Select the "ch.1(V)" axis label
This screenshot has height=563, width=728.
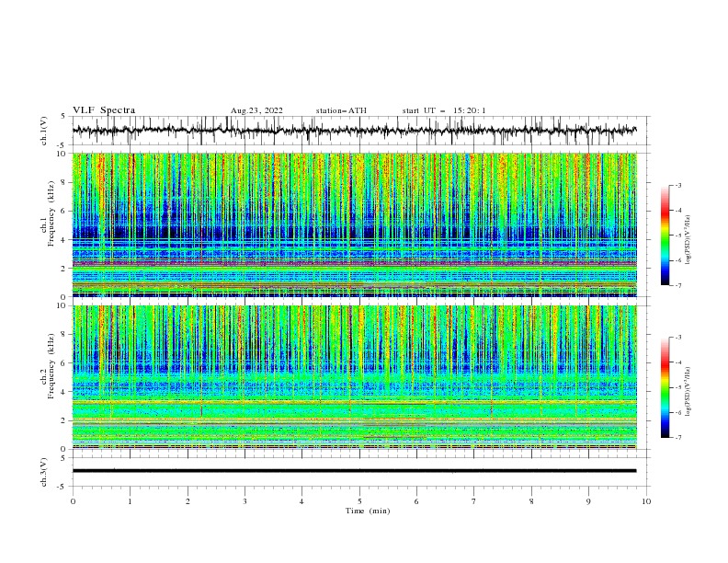point(44,131)
